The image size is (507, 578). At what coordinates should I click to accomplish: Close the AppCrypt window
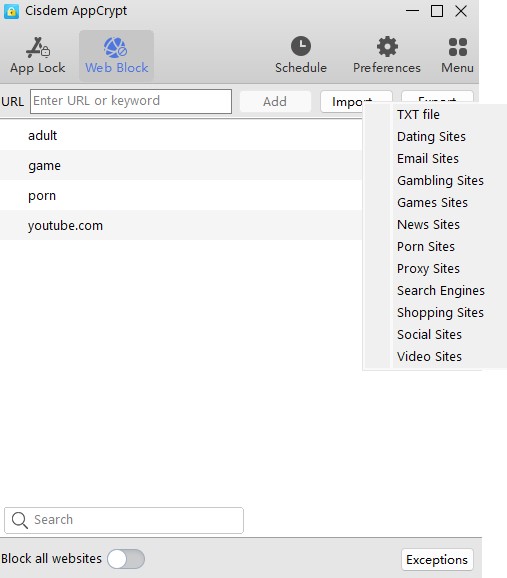tap(461, 11)
